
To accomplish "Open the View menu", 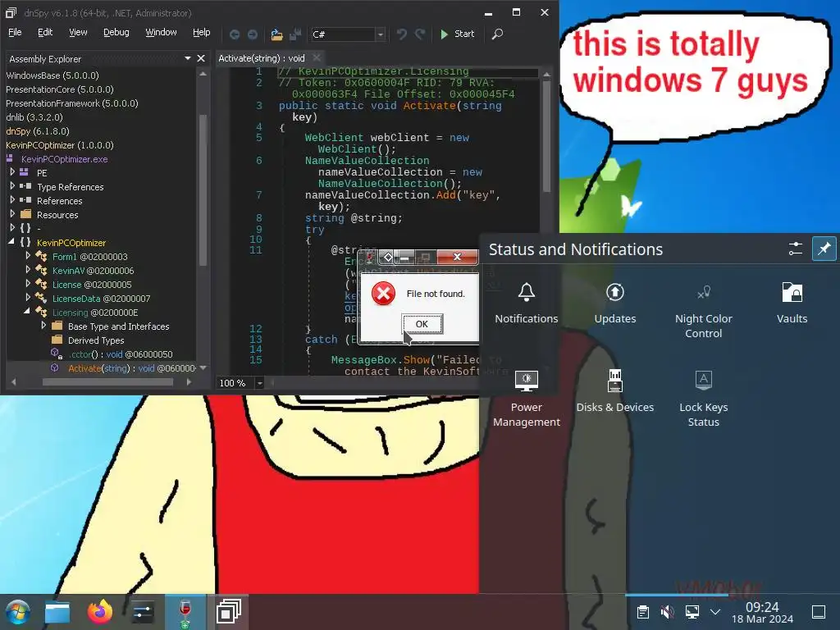I will (78, 32).
